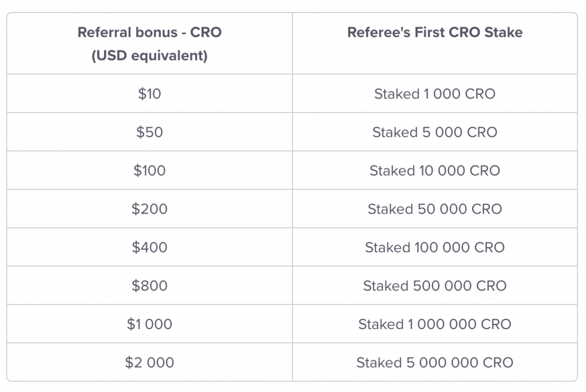Click the $10 bonus cell
This screenshot has height=392, width=586.
149,93
